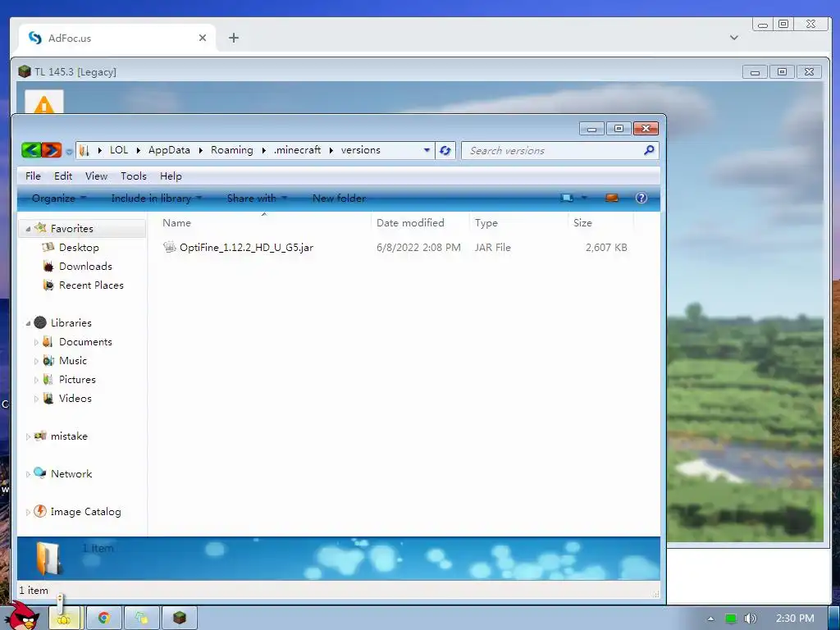Image resolution: width=840 pixels, height=630 pixels.
Task: Click the explorer taskbar button
Action: [64, 619]
